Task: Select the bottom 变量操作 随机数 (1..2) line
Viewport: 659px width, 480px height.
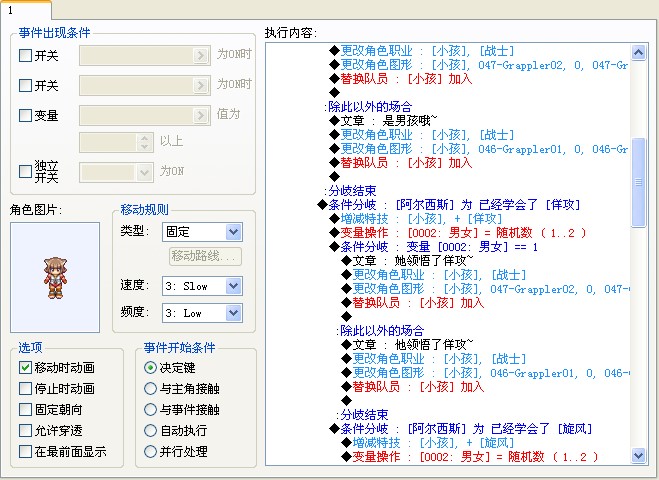Action: tap(469, 456)
